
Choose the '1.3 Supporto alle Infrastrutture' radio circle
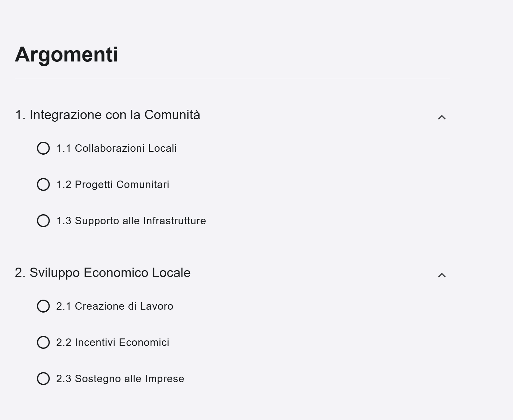[x=43, y=221]
